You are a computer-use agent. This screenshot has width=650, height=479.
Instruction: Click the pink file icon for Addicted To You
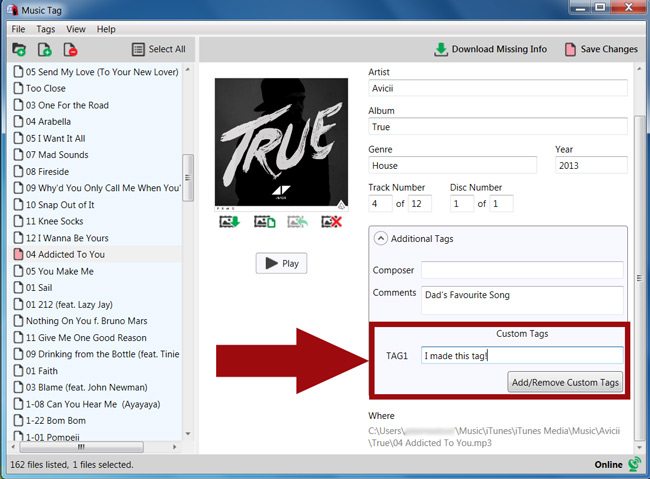click(x=18, y=254)
